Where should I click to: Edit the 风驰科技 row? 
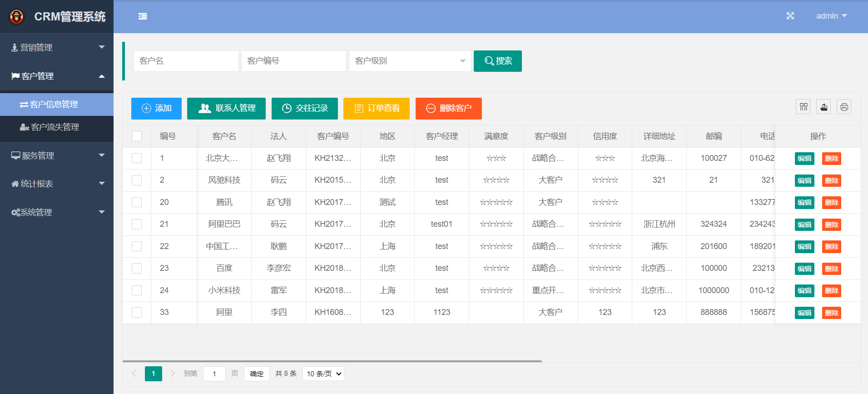(804, 180)
